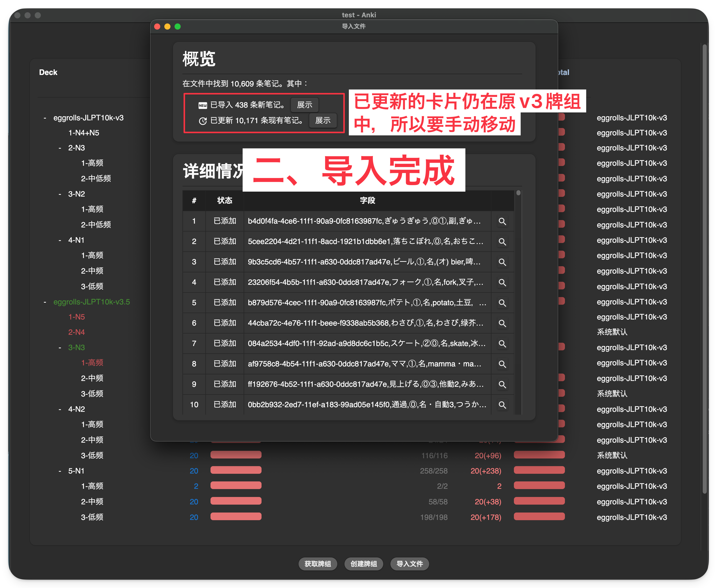Open the magnifier for table row 10
Image resolution: width=717 pixels, height=588 pixels.
pyautogui.click(x=502, y=405)
